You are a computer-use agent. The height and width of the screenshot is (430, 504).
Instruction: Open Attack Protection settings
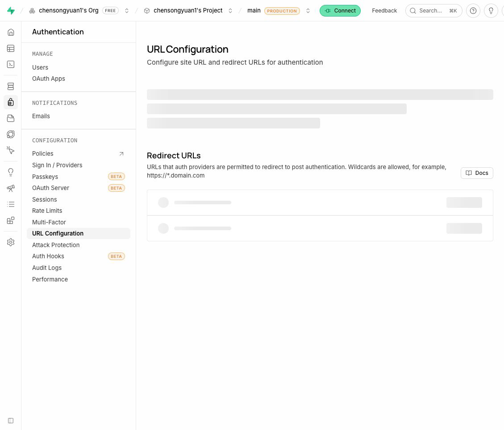tap(56, 245)
